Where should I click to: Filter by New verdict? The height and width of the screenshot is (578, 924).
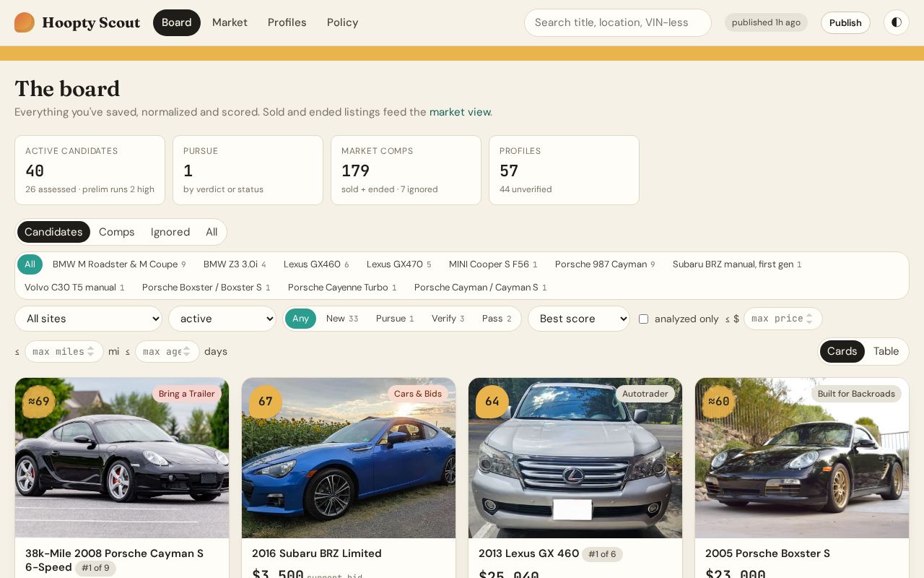click(342, 319)
